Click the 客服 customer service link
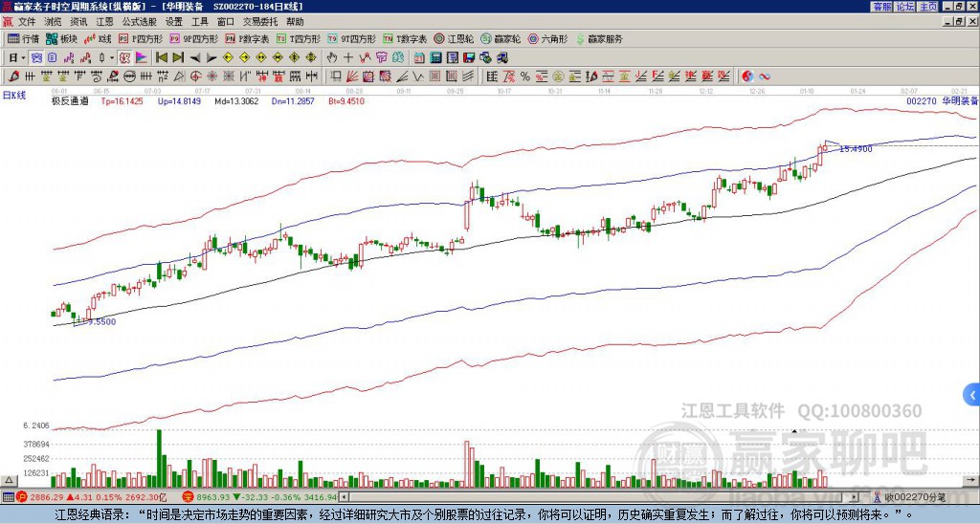The width and height of the screenshot is (980, 524). (881, 7)
